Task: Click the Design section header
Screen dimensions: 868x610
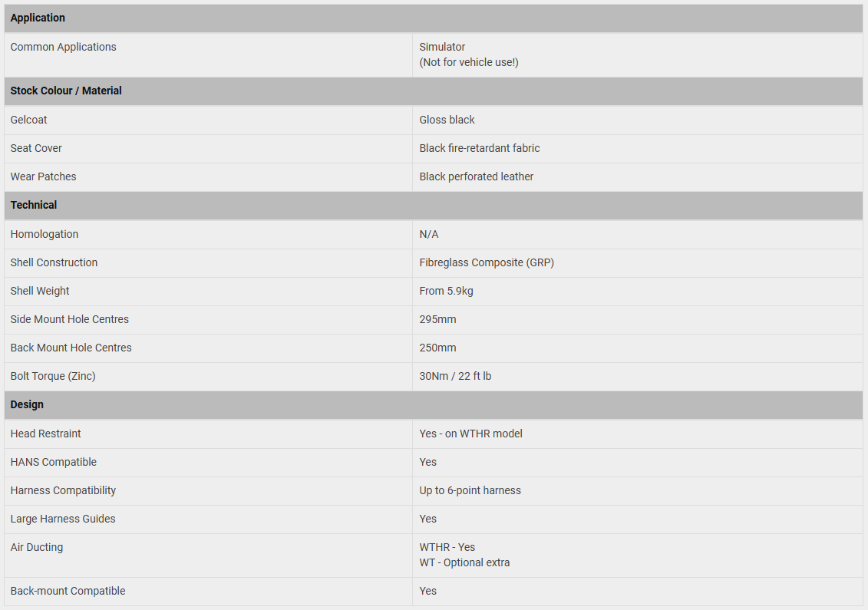Action: tap(27, 404)
